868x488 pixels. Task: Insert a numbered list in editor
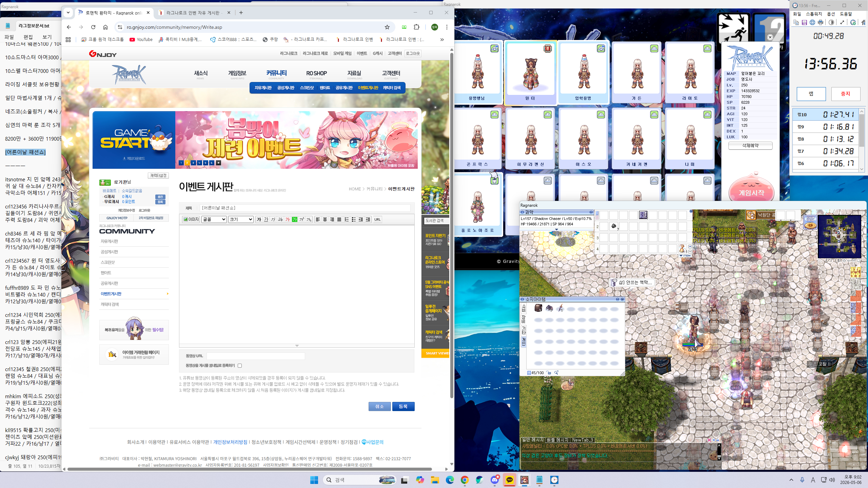(x=346, y=220)
